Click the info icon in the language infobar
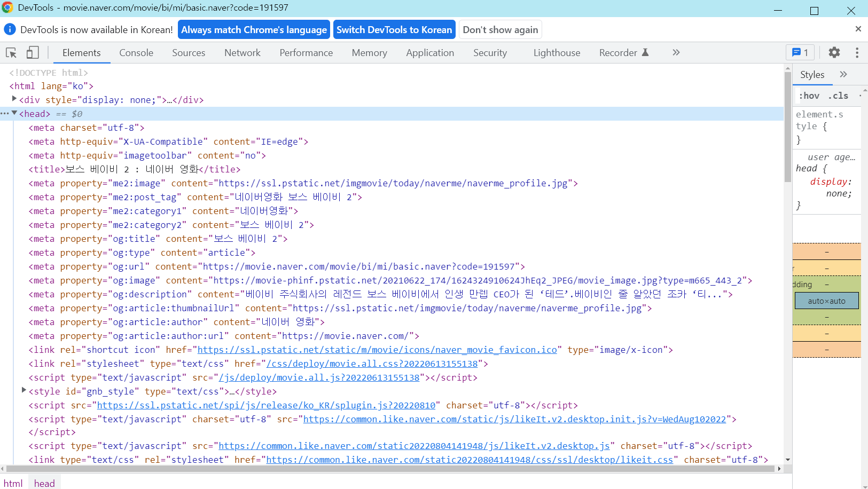868x489 pixels. [x=10, y=29]
